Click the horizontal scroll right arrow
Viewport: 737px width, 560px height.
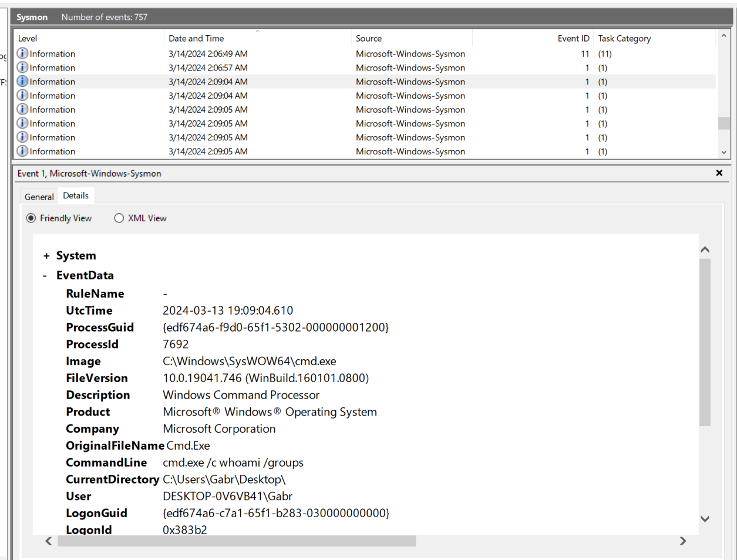(x=683, y=541)
